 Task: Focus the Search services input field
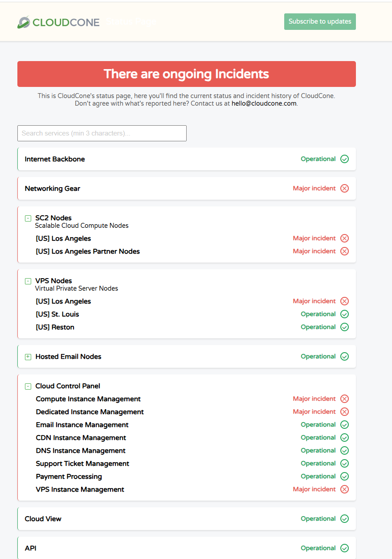pyautogui.click(x=102, y=133)
